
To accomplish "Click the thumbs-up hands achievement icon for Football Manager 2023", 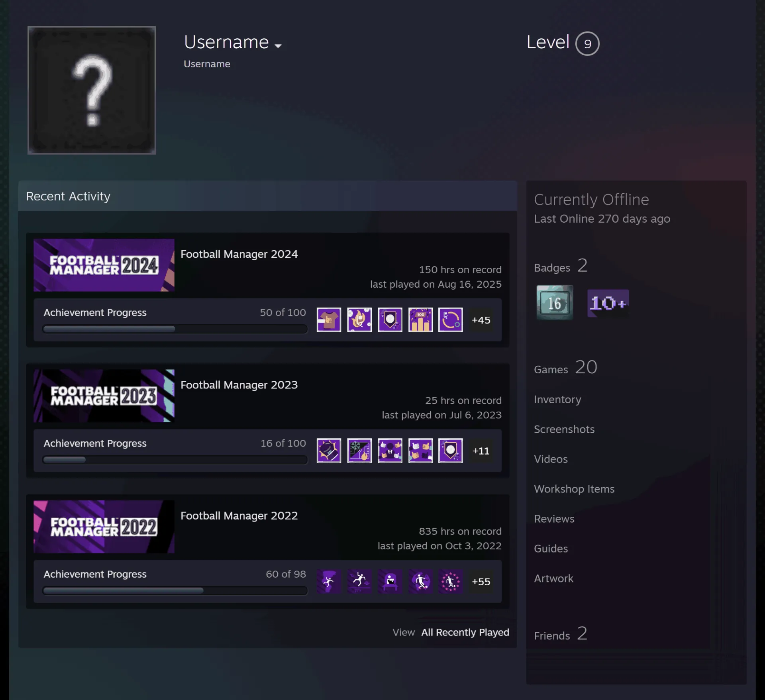I will point(420,451).
